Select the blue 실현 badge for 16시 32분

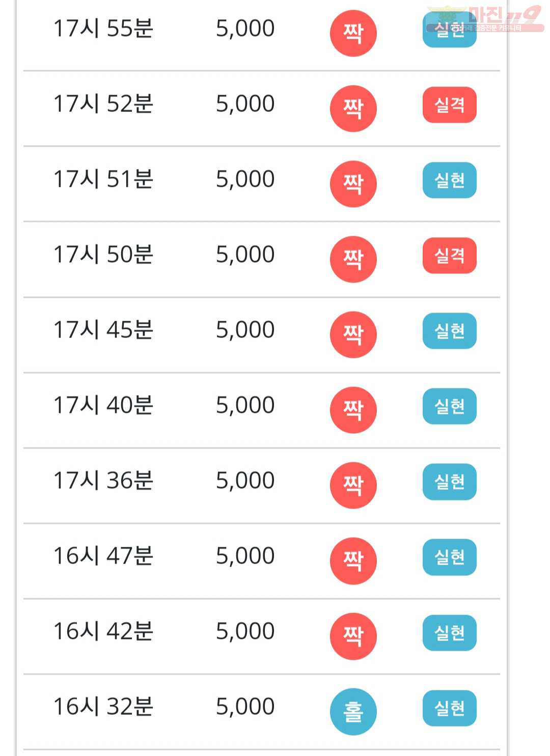point(449,708)
